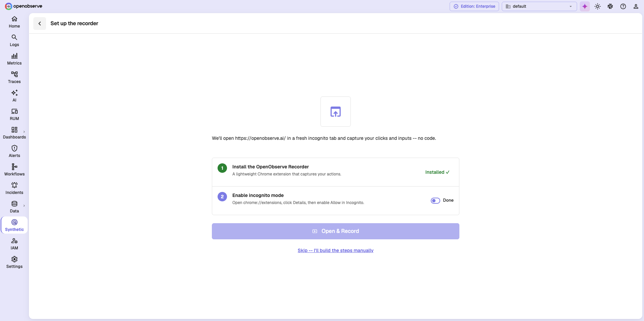
Task: Click the Edition: Enterprise badge
Action: point(474,6)
